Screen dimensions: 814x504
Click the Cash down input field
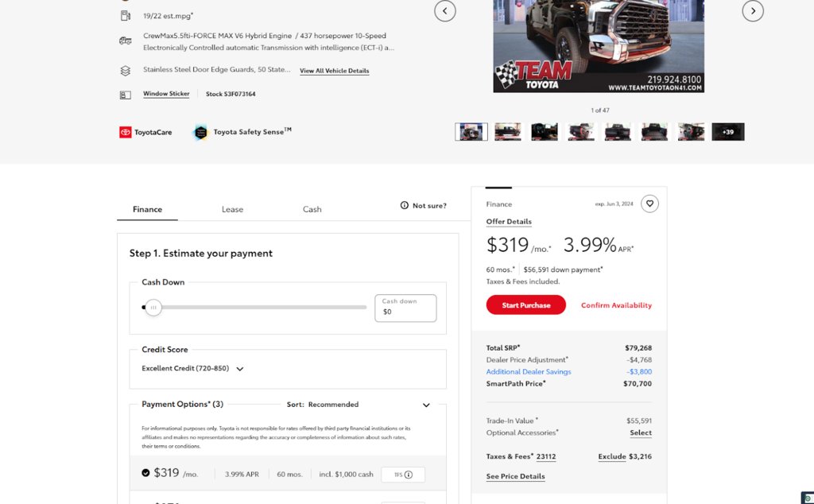(405, 308)
